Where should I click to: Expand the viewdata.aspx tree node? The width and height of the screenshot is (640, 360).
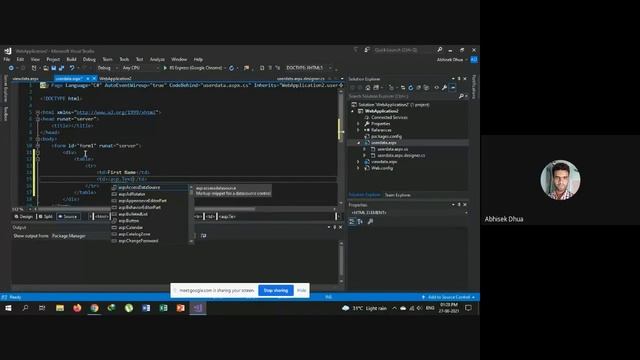[x=358, y=162]
